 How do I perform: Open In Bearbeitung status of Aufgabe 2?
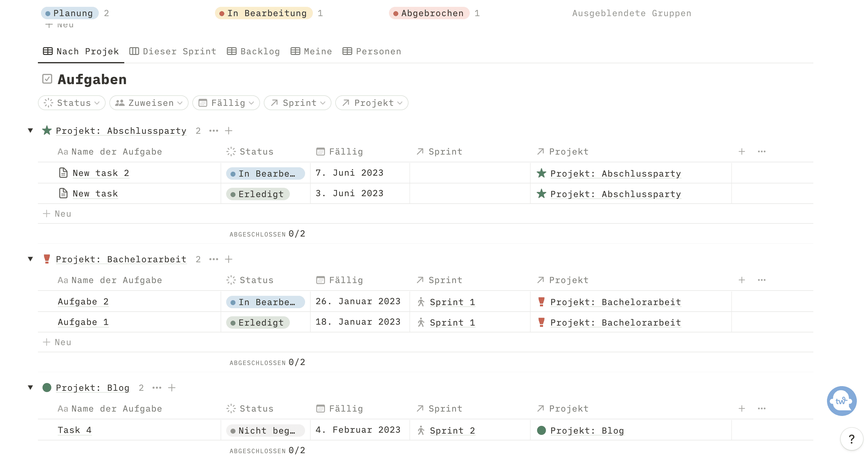coord(266,302)
